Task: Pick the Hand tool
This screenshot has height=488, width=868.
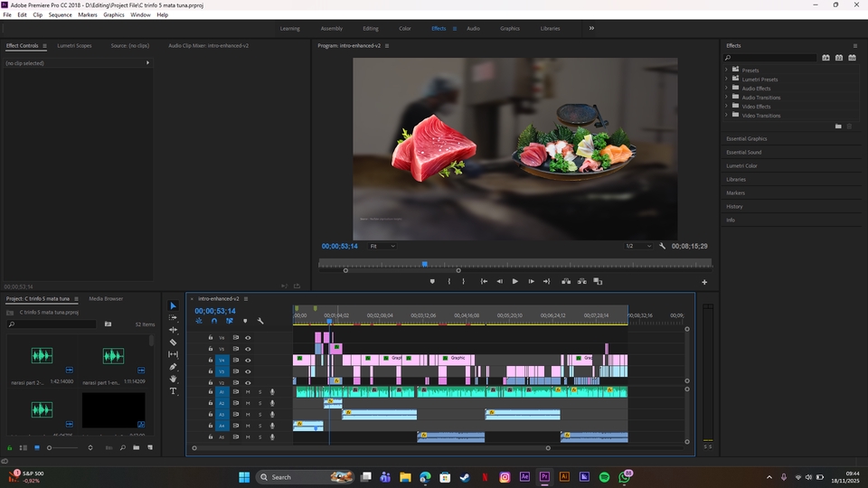Action: 174,379
